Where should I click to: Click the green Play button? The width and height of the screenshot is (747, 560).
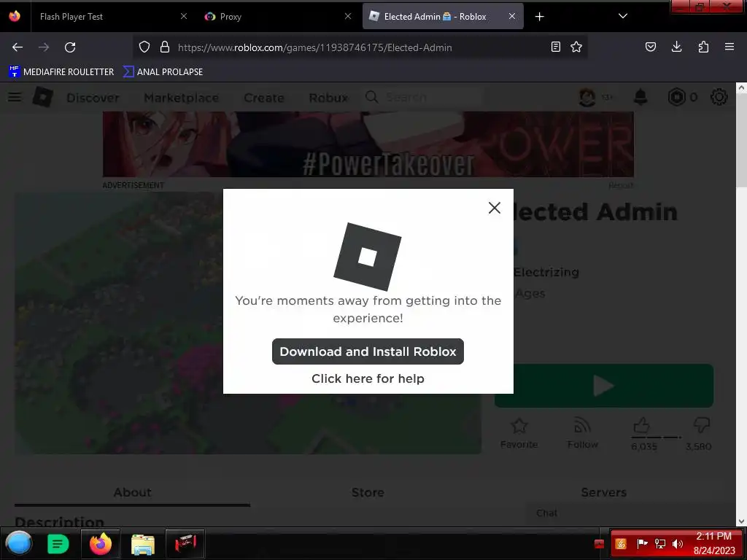click(x=603, y=386)
